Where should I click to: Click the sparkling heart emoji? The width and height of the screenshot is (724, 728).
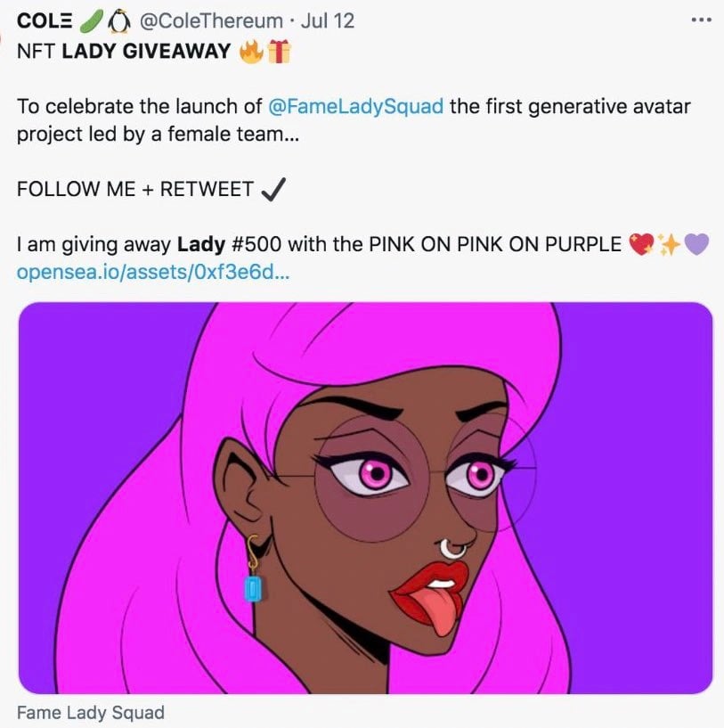pyautogui.click(x=642, y=245)
